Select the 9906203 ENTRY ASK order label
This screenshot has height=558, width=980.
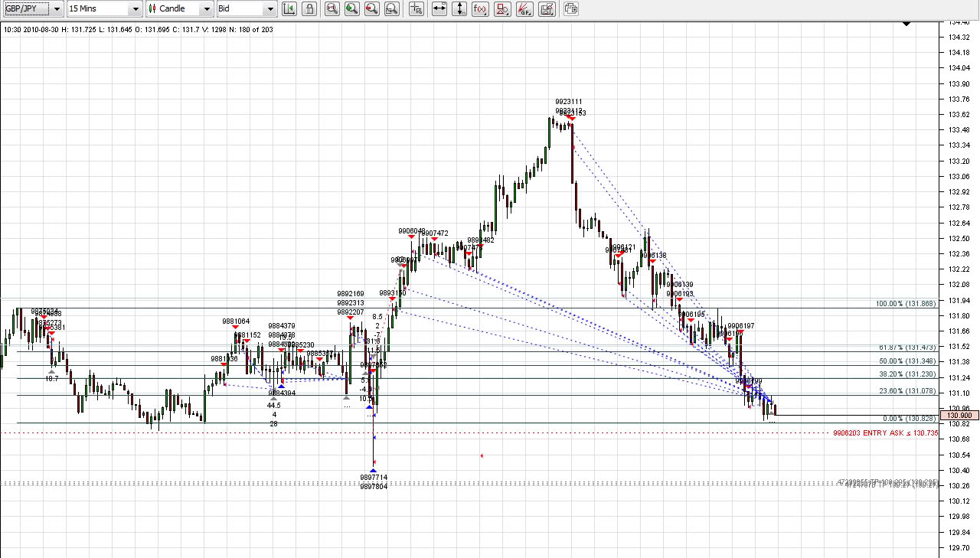885,433
